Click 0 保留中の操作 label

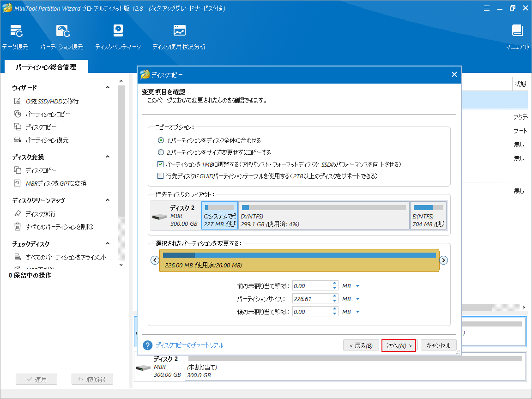[x=30, y=275]
